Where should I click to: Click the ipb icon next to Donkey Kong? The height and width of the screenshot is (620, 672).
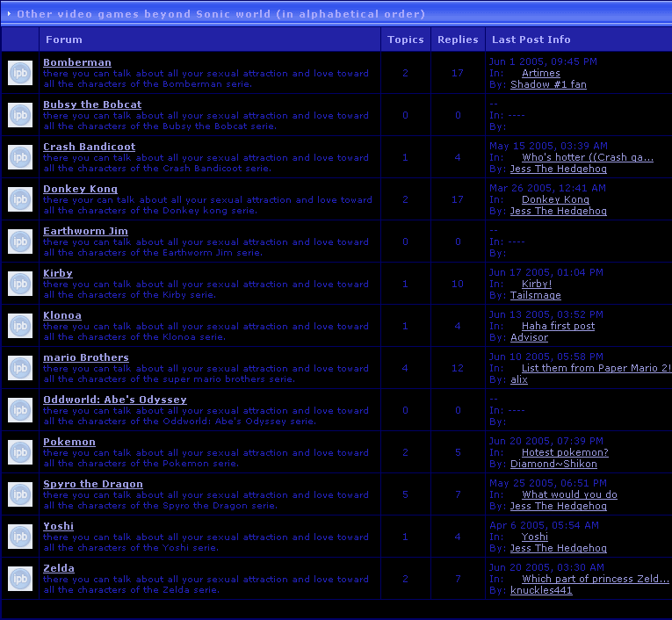click(x=20, y=199)
